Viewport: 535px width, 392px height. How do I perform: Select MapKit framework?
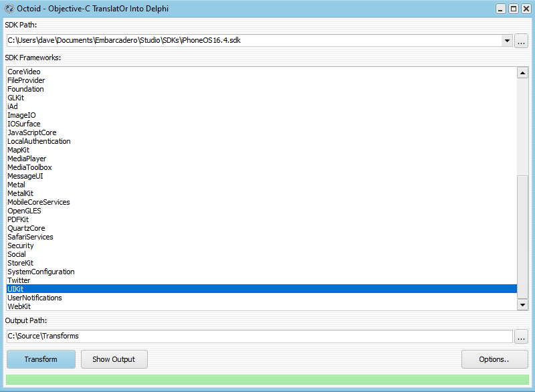click(261, 150)
